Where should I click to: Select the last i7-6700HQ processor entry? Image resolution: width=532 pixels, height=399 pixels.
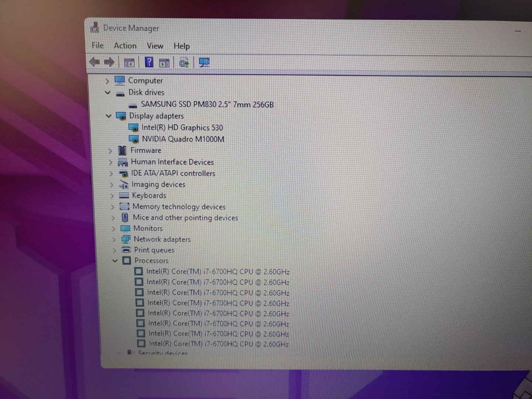219,344
